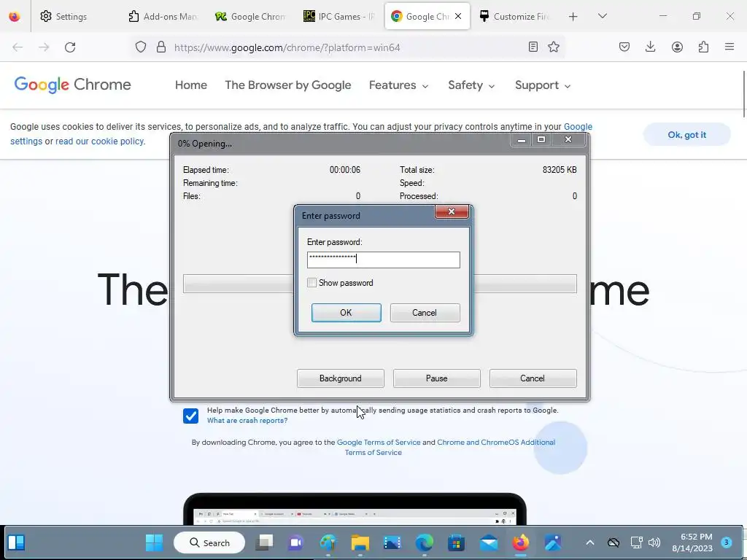Open the Firefox hamburger menu
Image resolution: width=747 pixels, height=560 pixels.
[729, 47]
